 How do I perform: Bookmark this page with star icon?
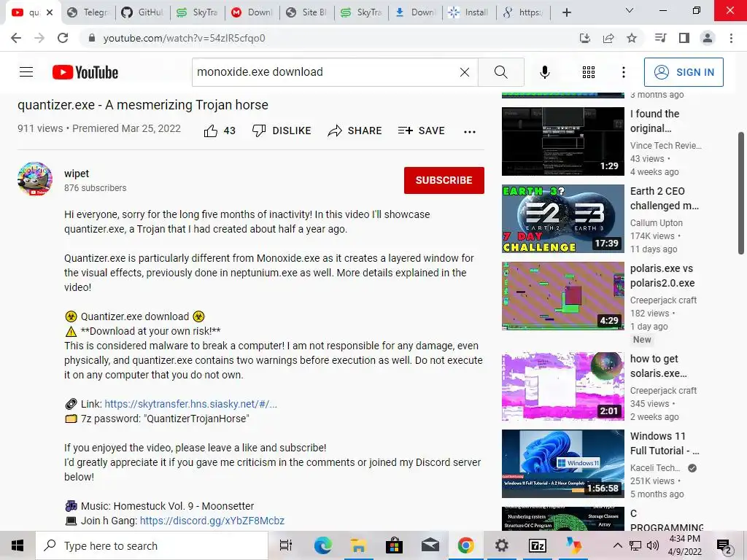click(x=632, y=38)
